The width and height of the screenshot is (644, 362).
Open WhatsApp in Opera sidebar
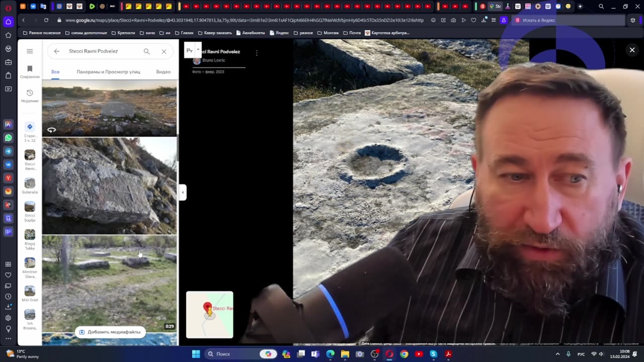coord(8,138)
